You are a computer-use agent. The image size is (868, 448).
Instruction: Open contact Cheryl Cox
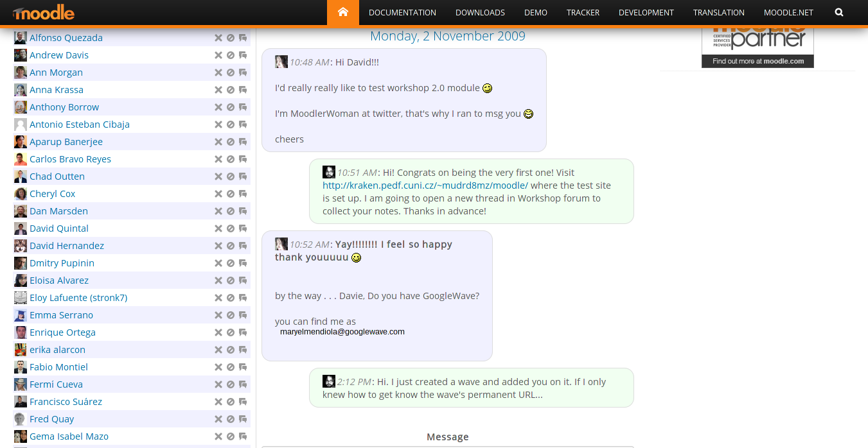coord(52,194)
